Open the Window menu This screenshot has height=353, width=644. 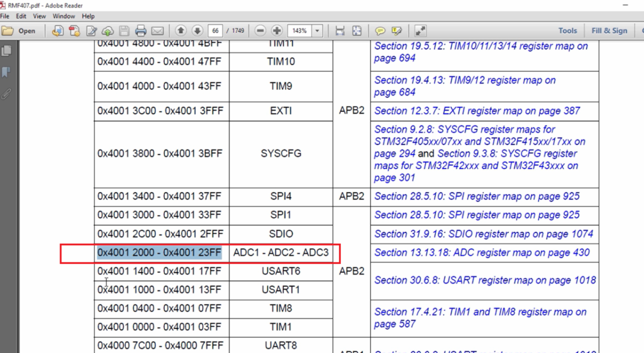pyautogui.click(x=64, y=16)
